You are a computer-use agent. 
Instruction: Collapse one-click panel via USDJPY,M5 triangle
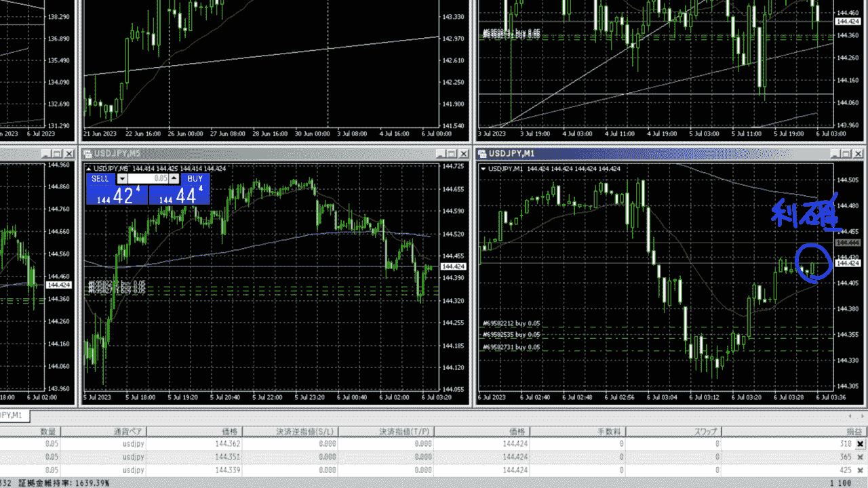point(88,168)
